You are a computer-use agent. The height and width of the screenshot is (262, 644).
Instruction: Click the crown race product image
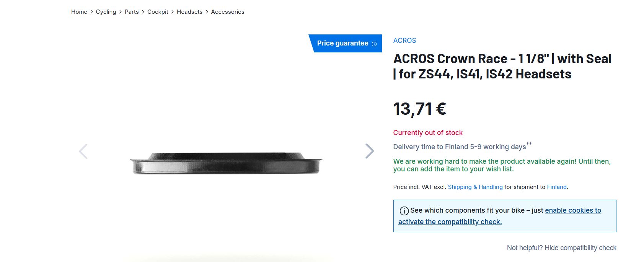(x=226, y=163)
